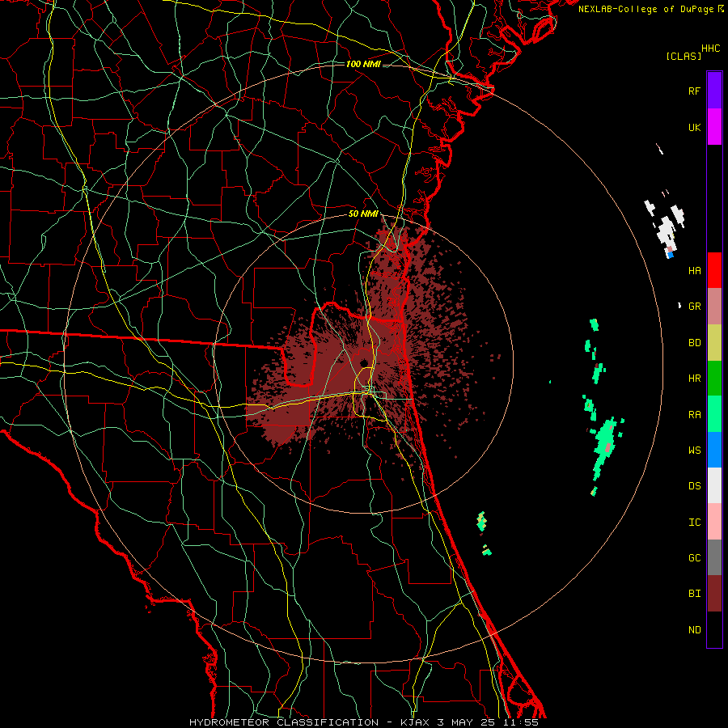Screen dimensions: 728x728
Task: Click the "UK" legend label
Action: pyautogui.click(x=694, y=127)
